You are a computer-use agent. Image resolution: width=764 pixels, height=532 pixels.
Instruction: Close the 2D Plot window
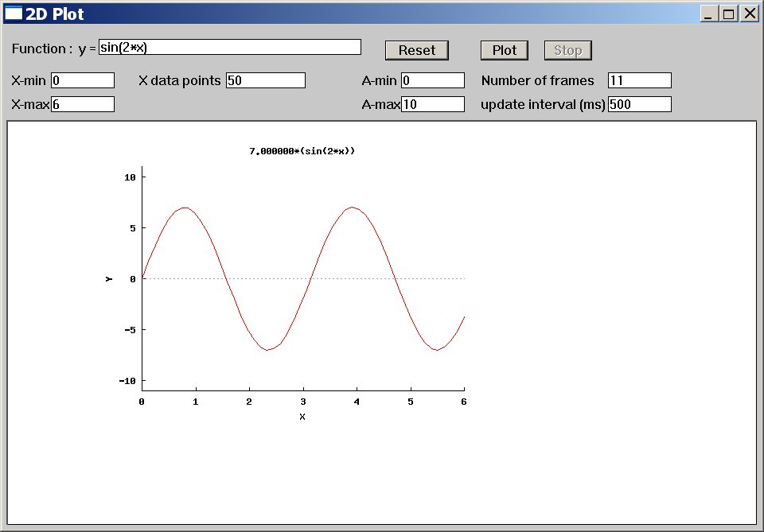(x=750, y=14)
